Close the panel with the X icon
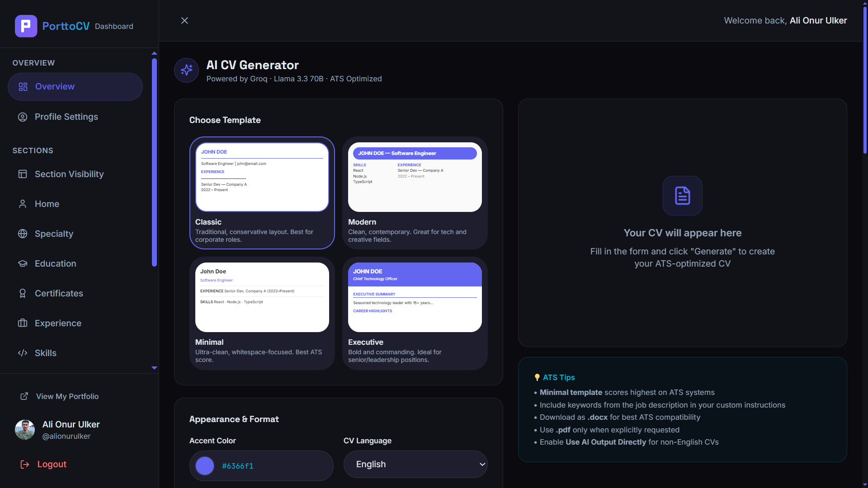This screenshot has width=868, height=488. click(184, 21)
